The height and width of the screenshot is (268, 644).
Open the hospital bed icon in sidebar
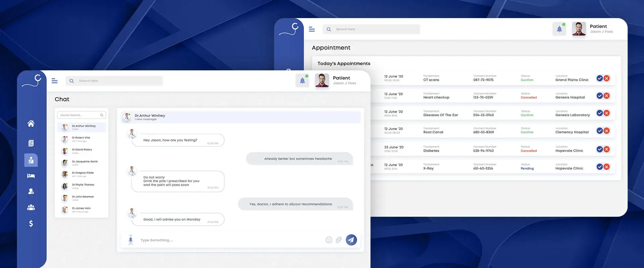click(31, 176)
